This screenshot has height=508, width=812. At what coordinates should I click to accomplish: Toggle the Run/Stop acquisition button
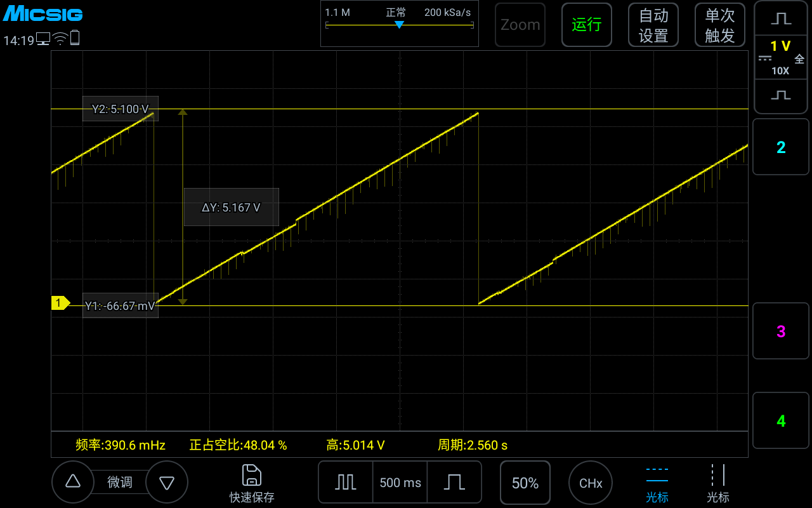click(586, 25)
